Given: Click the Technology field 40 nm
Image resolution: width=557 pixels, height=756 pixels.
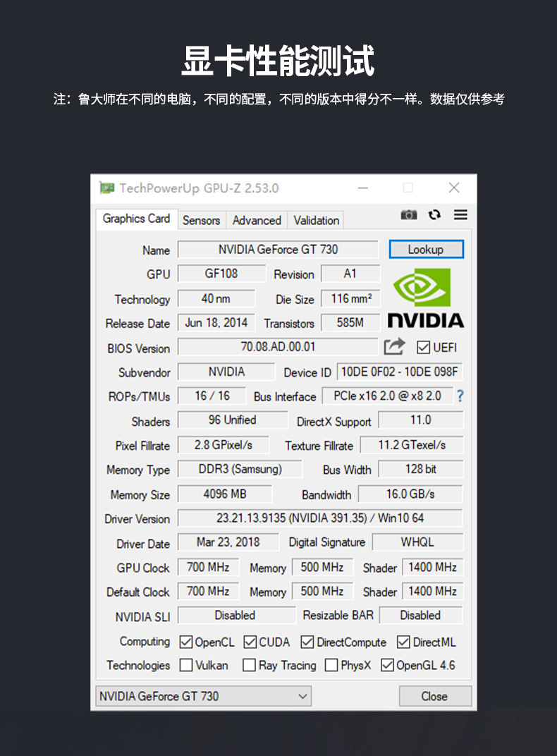Looking at the screenshot, I should (216, 298).
